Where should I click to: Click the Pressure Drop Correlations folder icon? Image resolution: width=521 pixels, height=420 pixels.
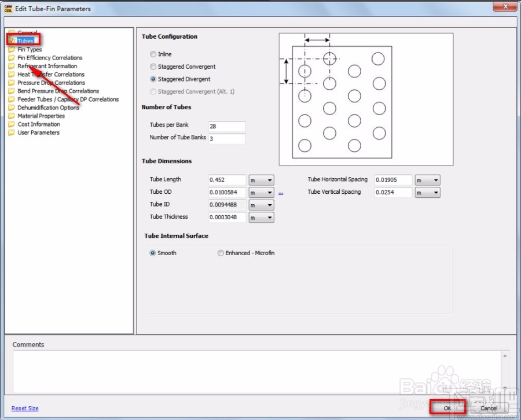[x=12, y=83]
